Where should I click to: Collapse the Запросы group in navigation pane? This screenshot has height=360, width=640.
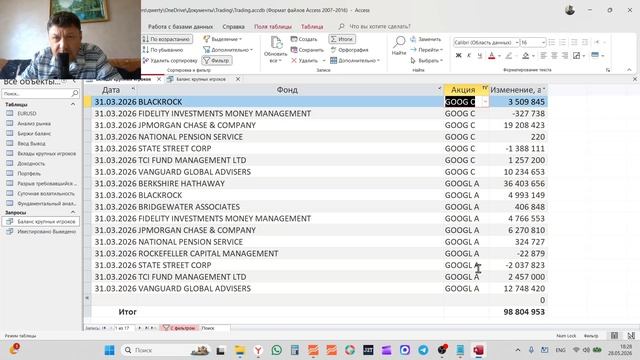73,212
